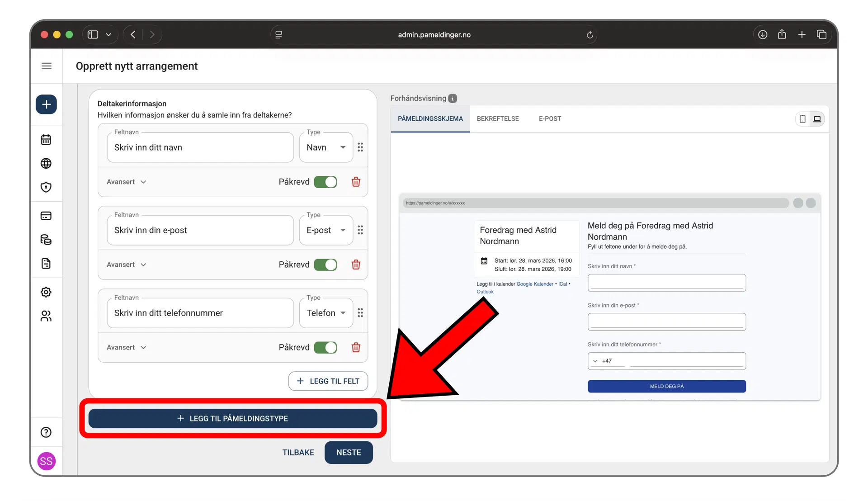Disable Påkrevd for the e-post field
The width and height of the screenshot is (868, 501).
click(x=325, y=265)
